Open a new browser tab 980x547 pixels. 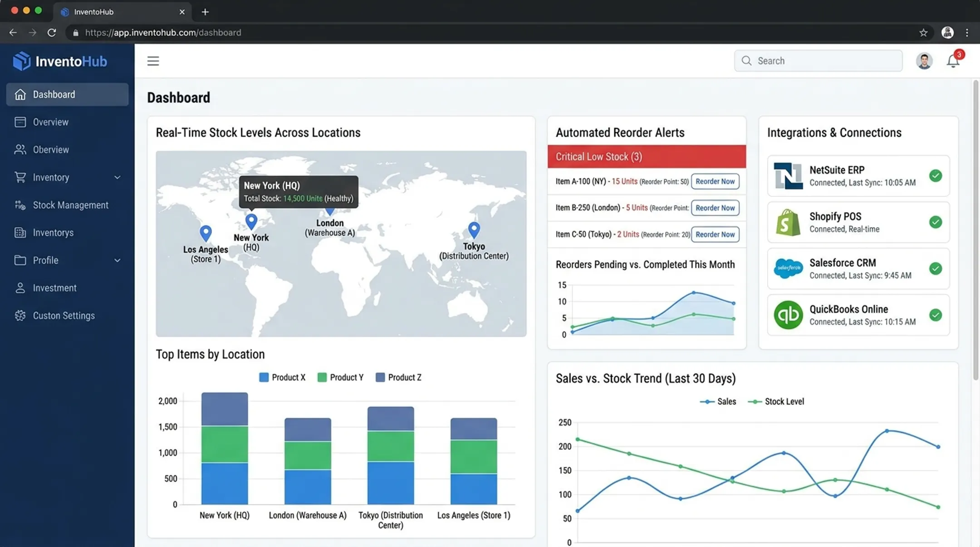coord(205,12)
